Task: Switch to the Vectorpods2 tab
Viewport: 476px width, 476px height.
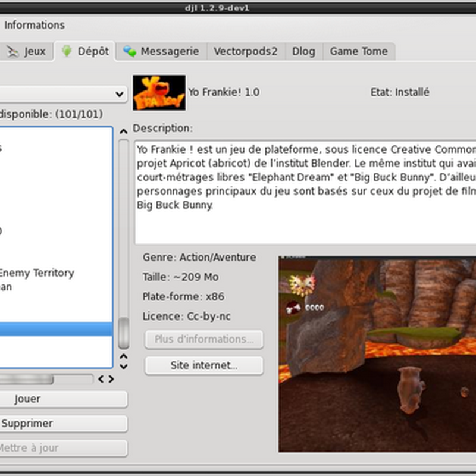Action: click(246, 51)
